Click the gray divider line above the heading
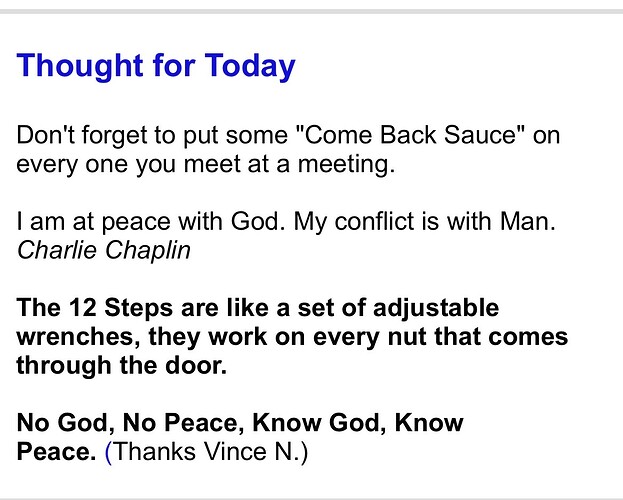 pyautogui.click(x=311, y=11)
